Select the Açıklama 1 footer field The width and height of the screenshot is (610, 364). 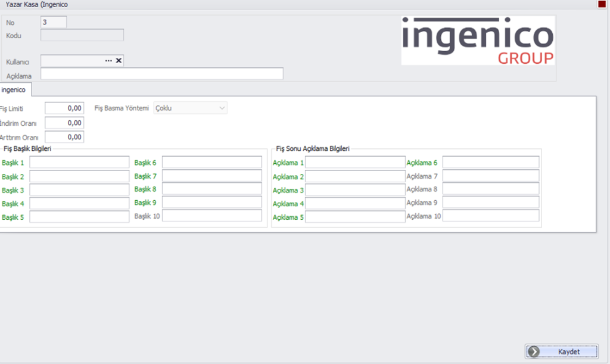coord(355,162)
